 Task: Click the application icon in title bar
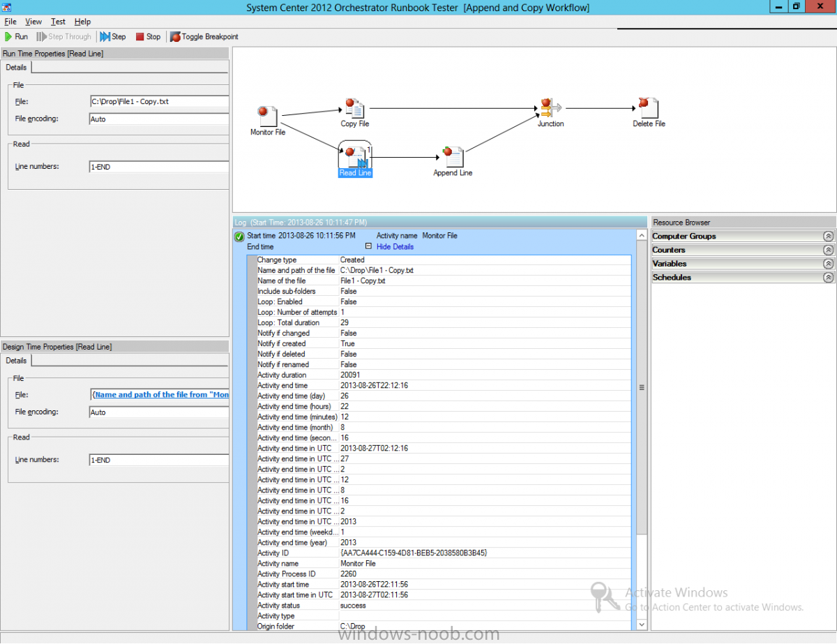tap(7, 7)
